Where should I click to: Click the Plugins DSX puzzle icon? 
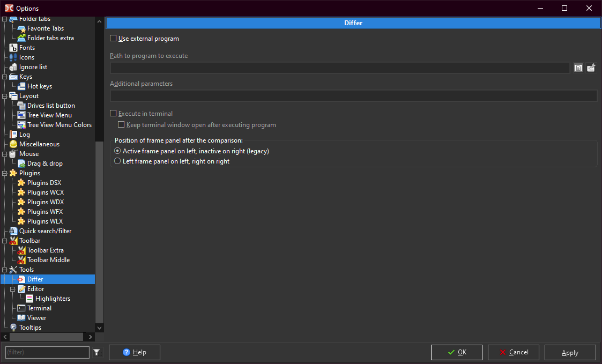pyautogui.click(x=21, y=183)
